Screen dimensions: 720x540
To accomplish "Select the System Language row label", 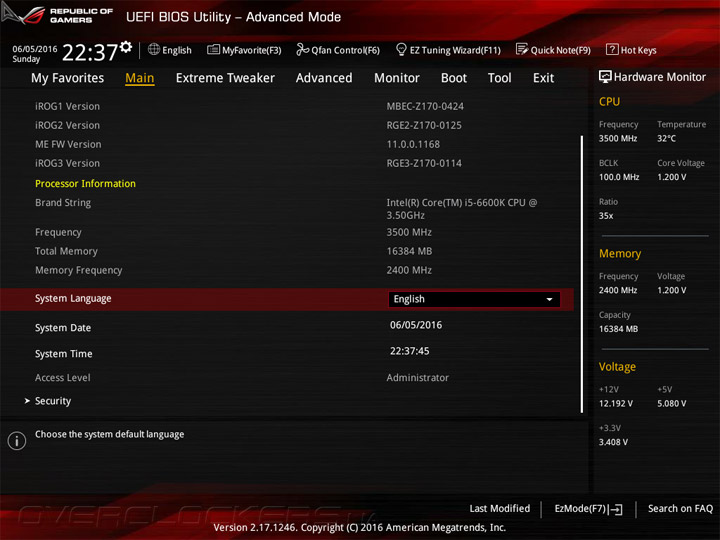I will 73,298.
